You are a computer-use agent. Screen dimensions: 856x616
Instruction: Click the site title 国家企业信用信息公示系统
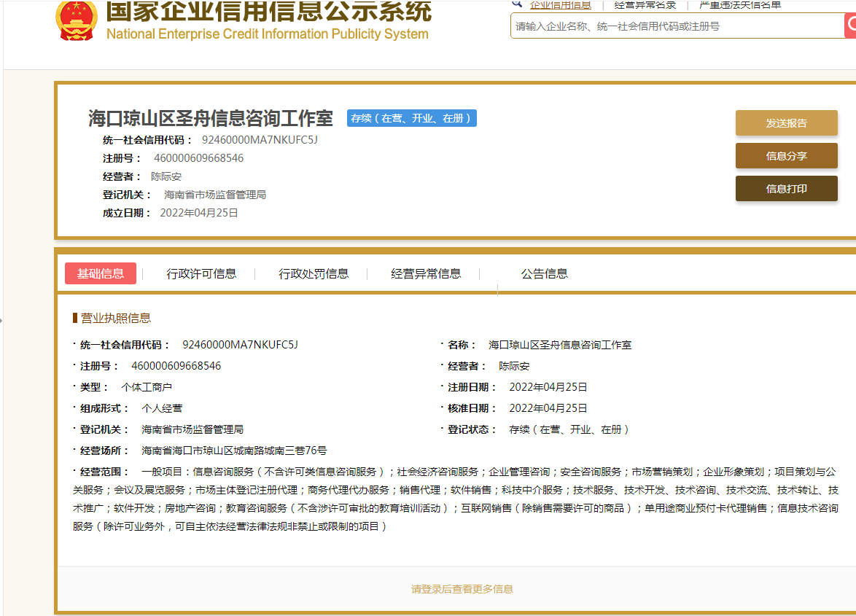click(268, 11)
